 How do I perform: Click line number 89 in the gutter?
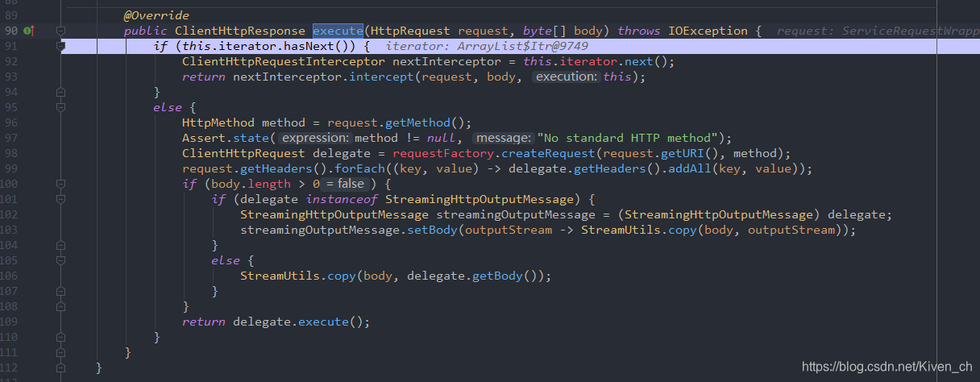coord(10,15)
